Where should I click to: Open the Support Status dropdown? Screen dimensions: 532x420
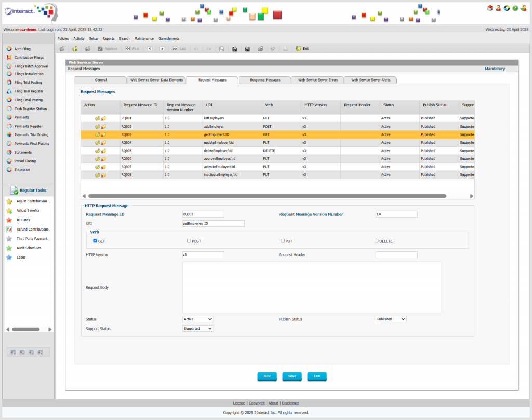[198, 329]
